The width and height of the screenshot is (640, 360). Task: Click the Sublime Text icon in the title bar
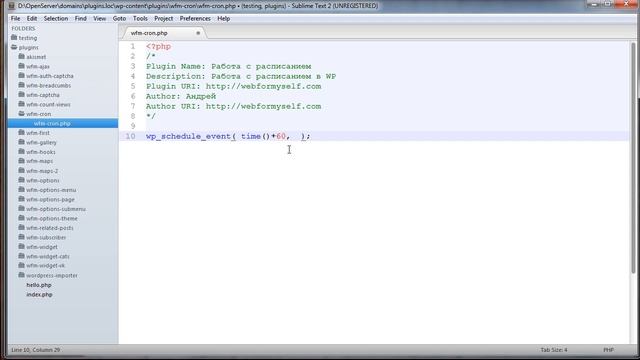[x=11, y=6]
